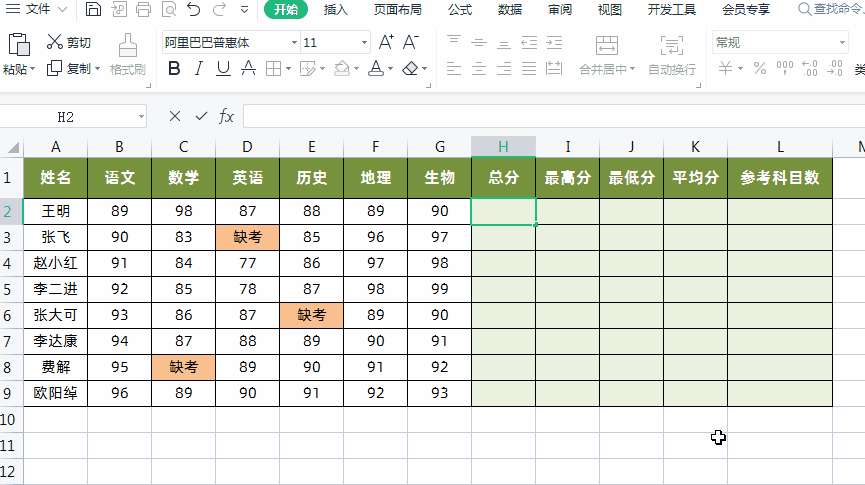
Task: Switch to 公式 formulas tab
Action: (460, 10)
